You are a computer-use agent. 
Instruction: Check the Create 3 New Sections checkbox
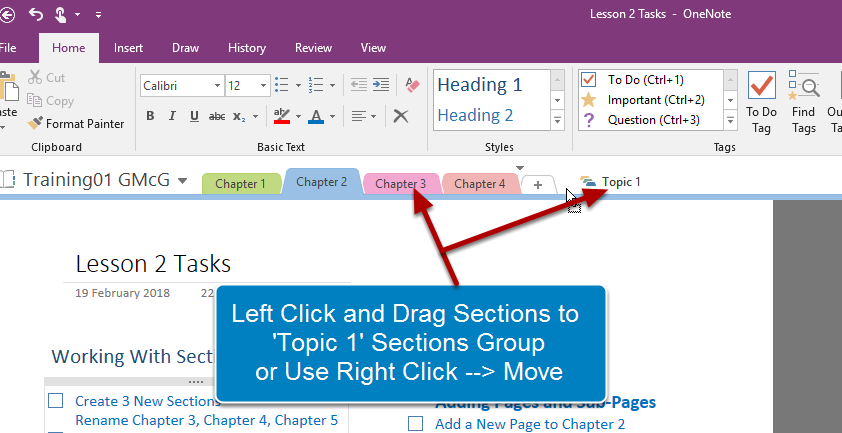(56, 401)
